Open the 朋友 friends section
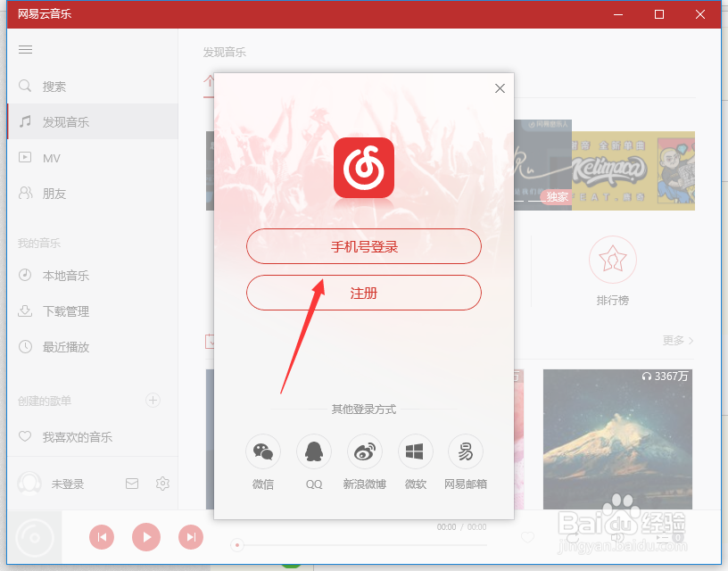This screenshot has width=728, height=571. pos(93,193)
